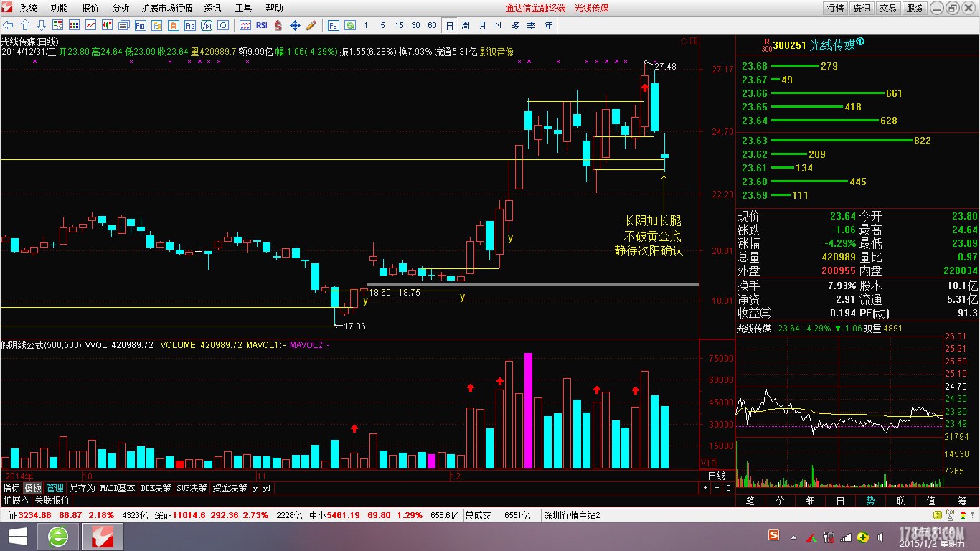Switch to 60-minute period
Image resolution: width=980 pixels, height=551 pixels.
[x=432, y=25]
